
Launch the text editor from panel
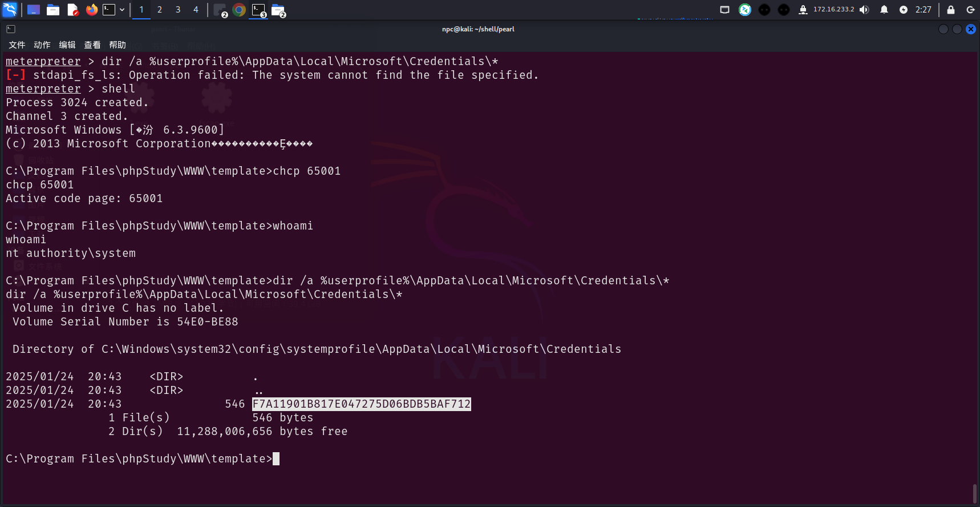click(72, 10)
